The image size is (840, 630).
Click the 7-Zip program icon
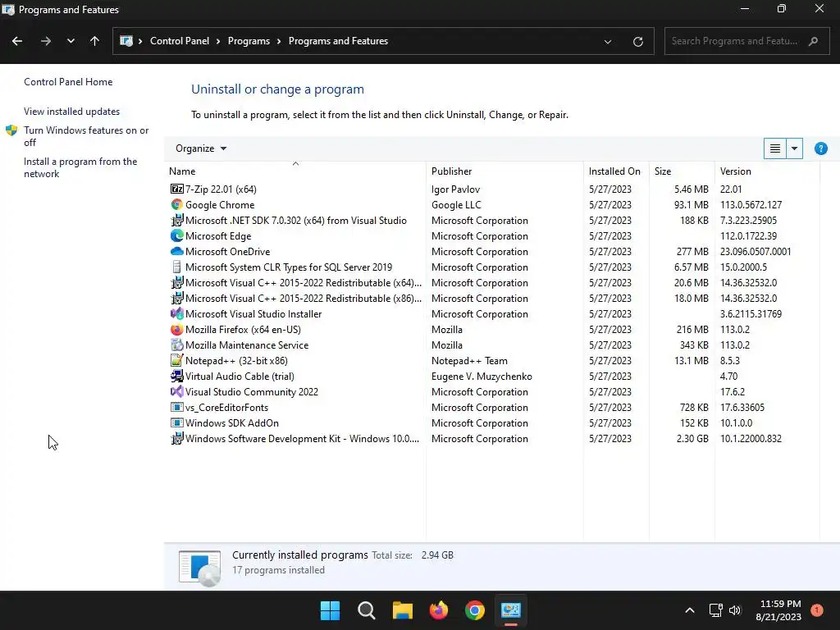coord(177,189)
